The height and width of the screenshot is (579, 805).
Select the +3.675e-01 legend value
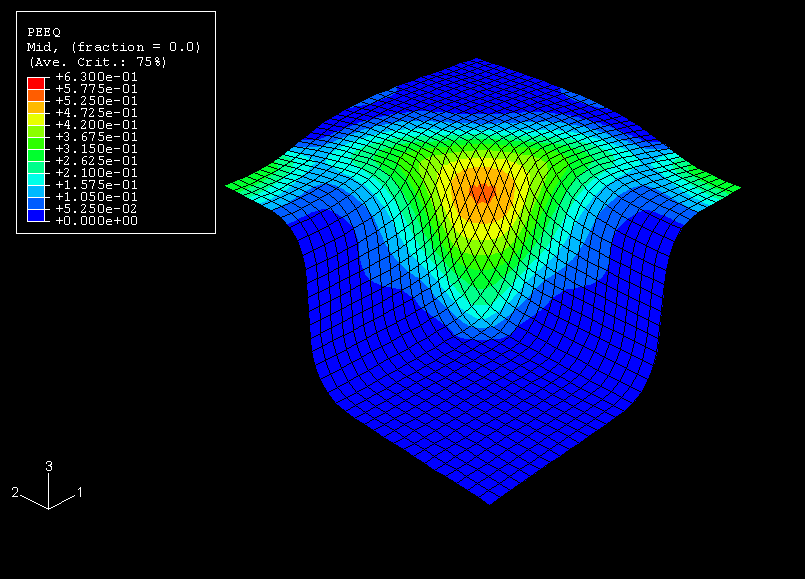97,137
